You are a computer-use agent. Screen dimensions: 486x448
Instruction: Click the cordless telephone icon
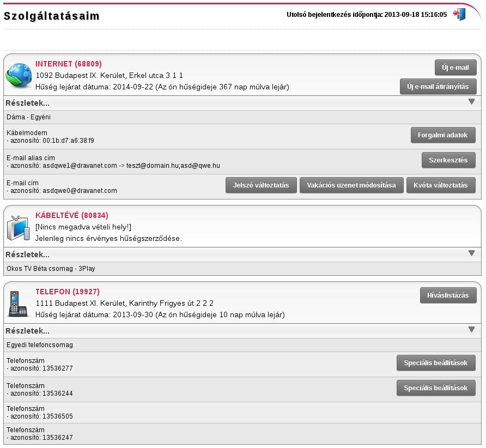[17, 304]
